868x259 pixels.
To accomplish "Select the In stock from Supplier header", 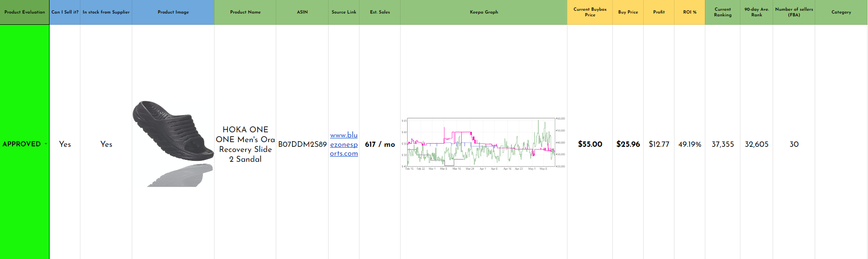I will pos(106,12).
